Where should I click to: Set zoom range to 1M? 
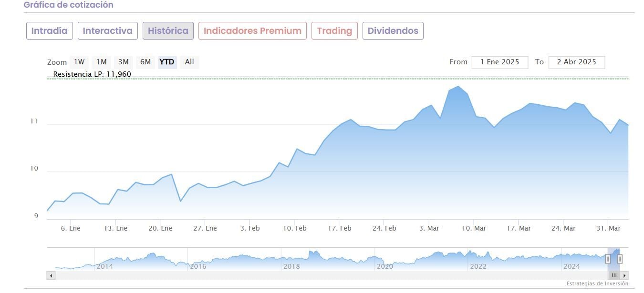pyautogui.click(x=101, y=62)
